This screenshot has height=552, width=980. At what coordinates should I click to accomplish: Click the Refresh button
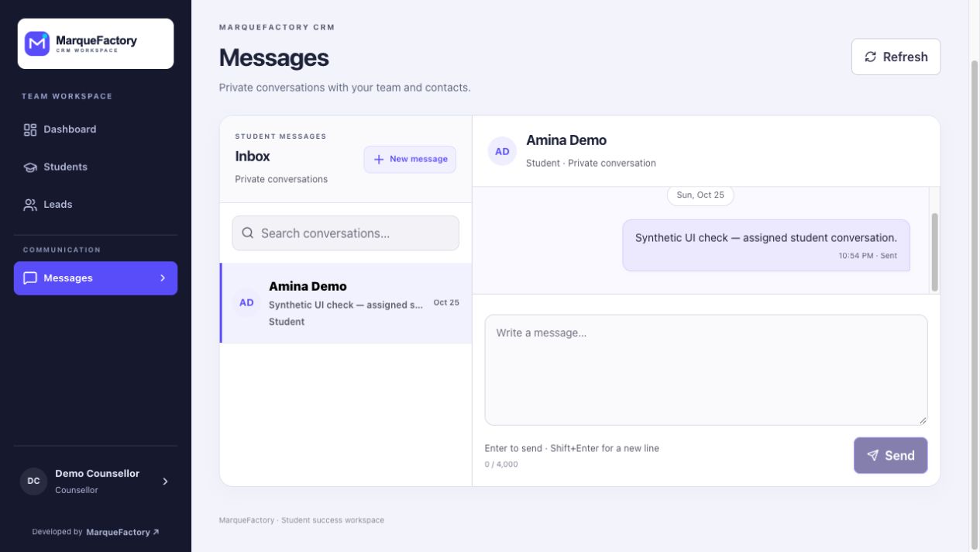pyautogui.click(x=896, y=57)
